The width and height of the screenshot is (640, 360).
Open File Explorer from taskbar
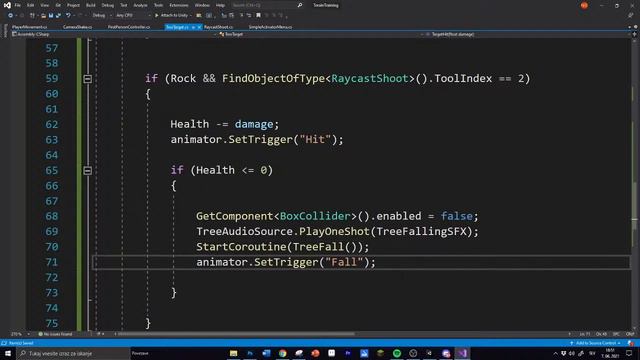233,353
